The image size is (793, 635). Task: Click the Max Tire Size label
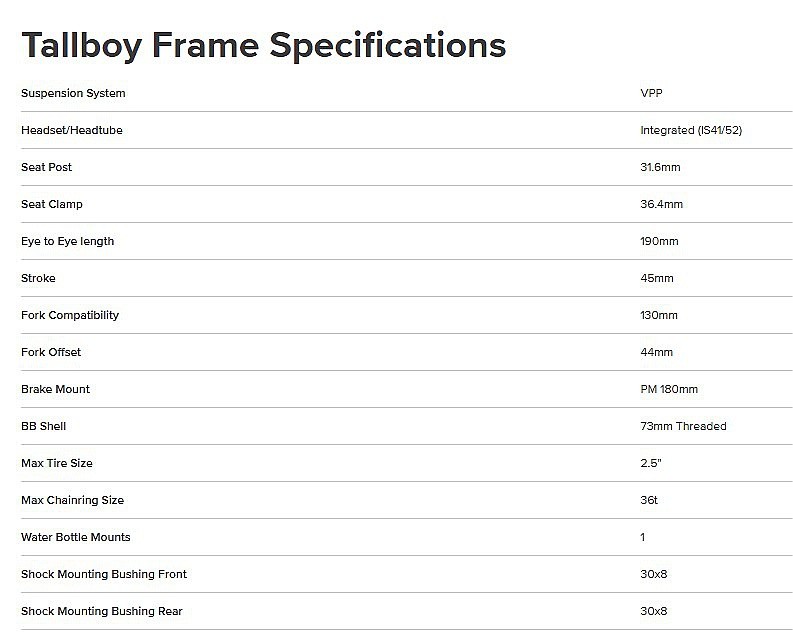(57, 463)
